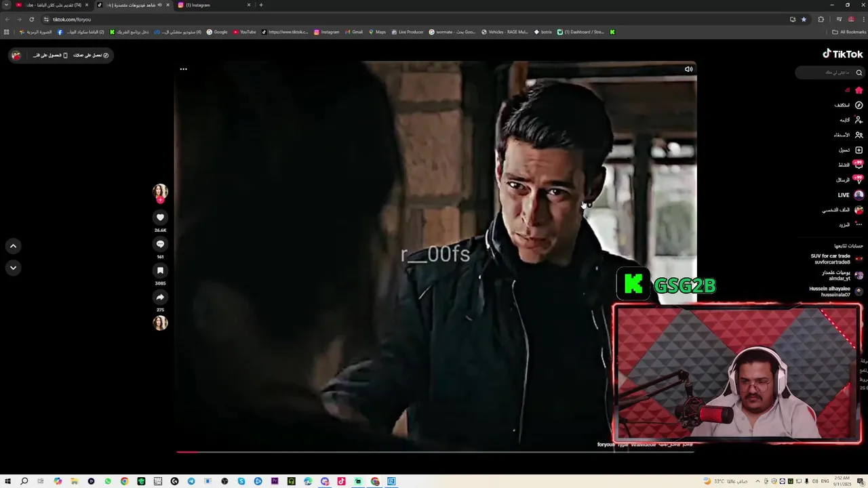Open the Maps bookmark
Screen dimensions: 868x488
point(377,32)
